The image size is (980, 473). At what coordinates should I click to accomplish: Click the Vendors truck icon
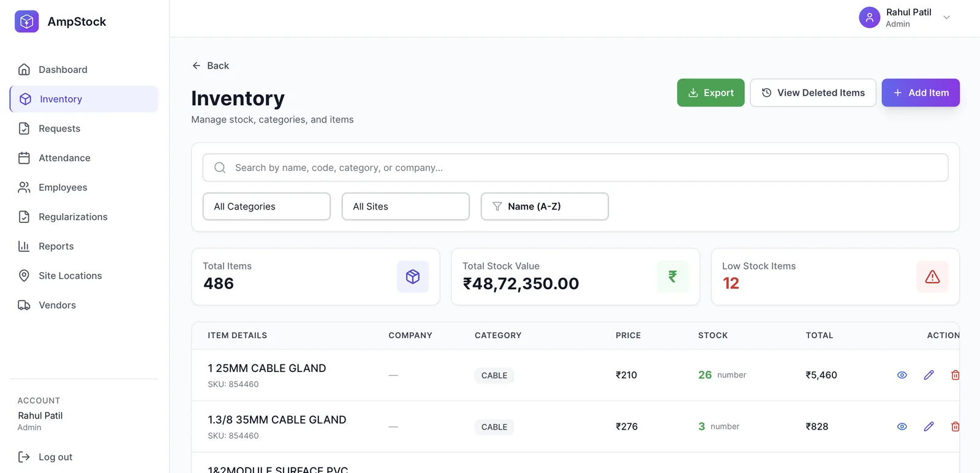24,305
